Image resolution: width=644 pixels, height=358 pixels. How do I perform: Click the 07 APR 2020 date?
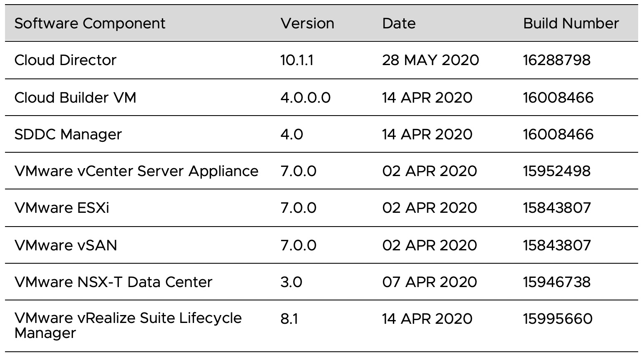(x=429, y=282)
